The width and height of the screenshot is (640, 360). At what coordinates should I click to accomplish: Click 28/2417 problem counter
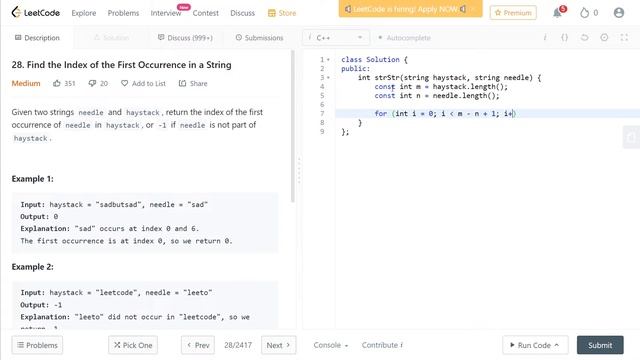click(238, 345)
